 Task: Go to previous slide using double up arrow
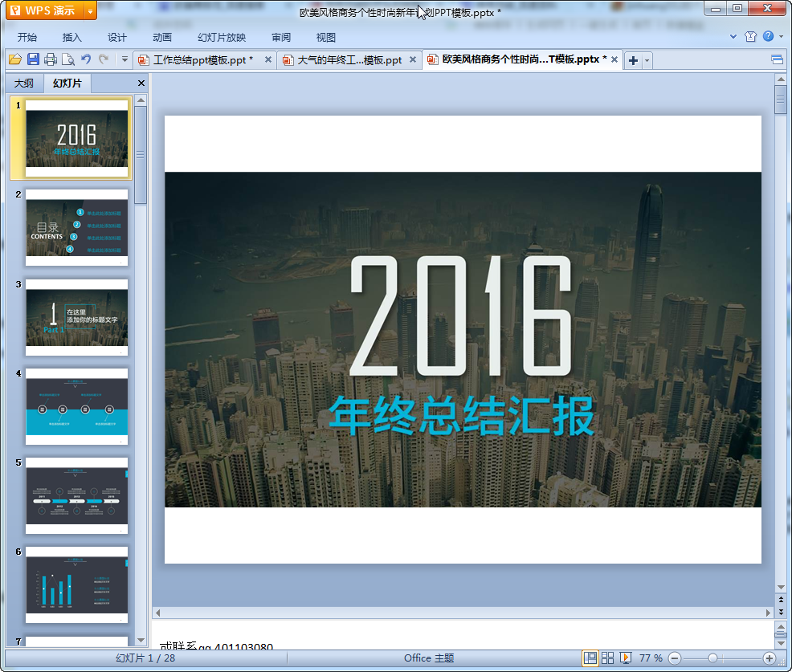tap(781, 600)
